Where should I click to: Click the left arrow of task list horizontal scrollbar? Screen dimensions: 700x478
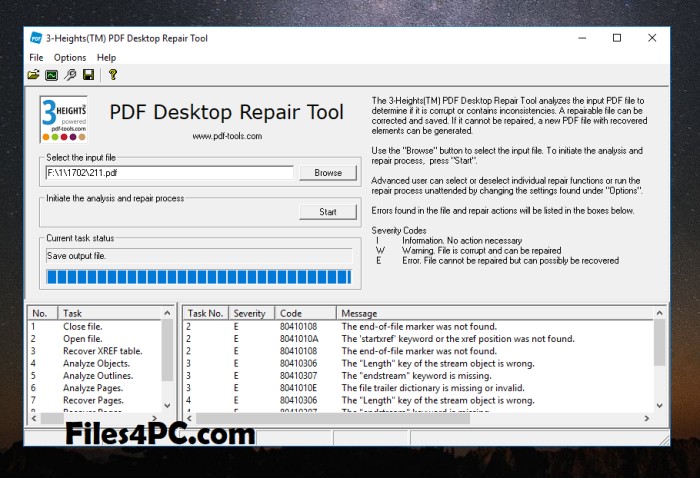coord(34,418)
